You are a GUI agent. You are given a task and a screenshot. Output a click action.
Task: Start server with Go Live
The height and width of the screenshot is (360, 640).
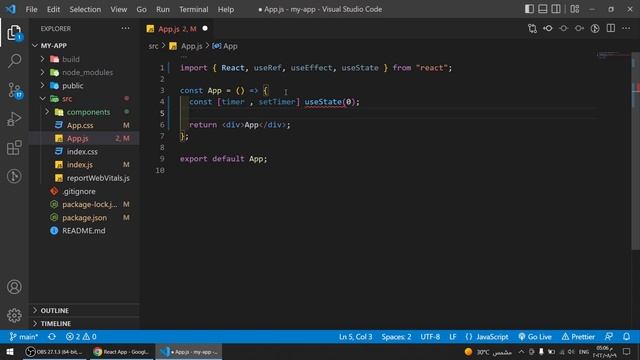coord(535,337)
